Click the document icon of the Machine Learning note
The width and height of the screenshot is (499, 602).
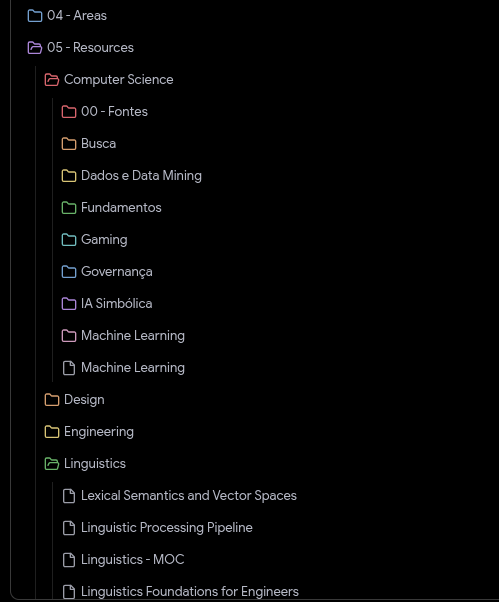pyautogui.click(x=69, y=368)
